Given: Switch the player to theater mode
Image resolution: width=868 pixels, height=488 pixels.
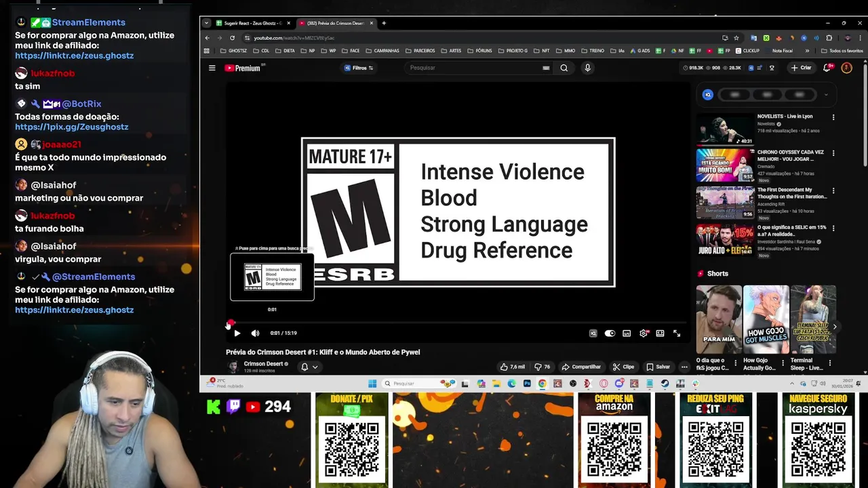Looking at the screenshot, I should [660, 333].
